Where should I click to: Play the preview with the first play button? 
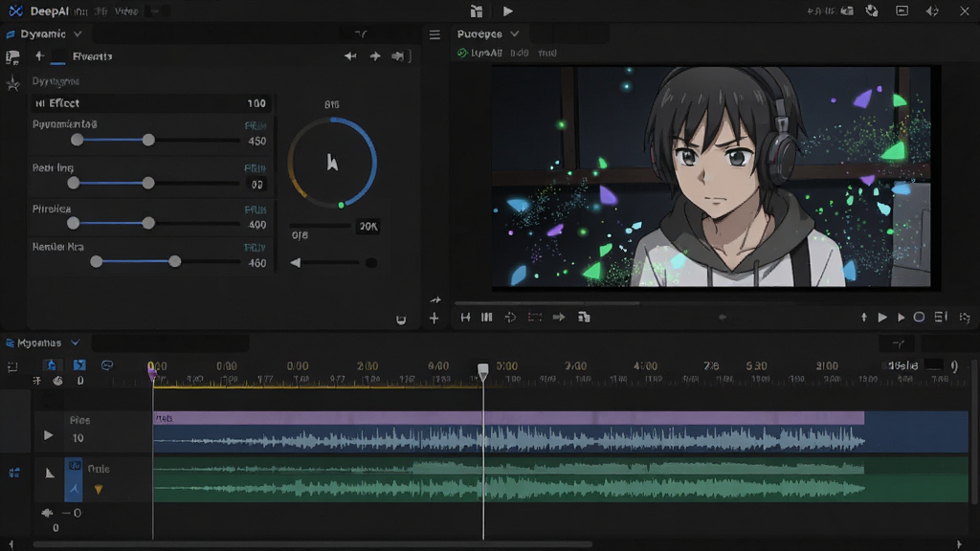(x=882, y=318)
